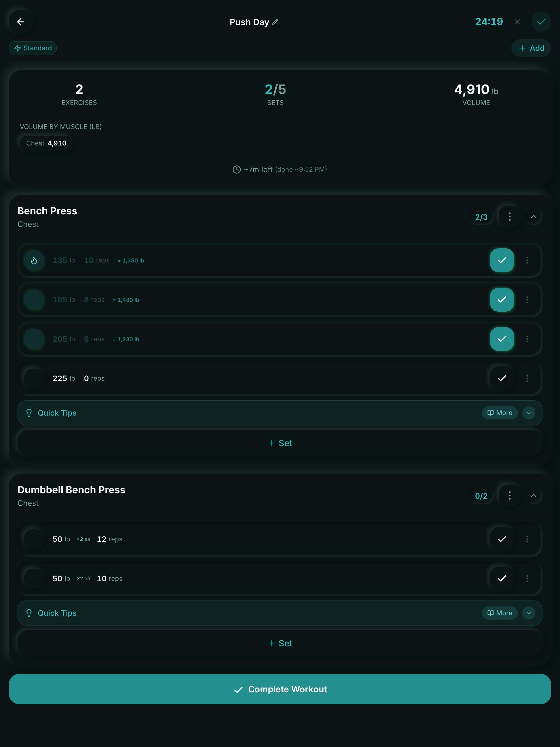Add a set to Bench Press
This screenshot has width=560, height=747.
(280, 443)
